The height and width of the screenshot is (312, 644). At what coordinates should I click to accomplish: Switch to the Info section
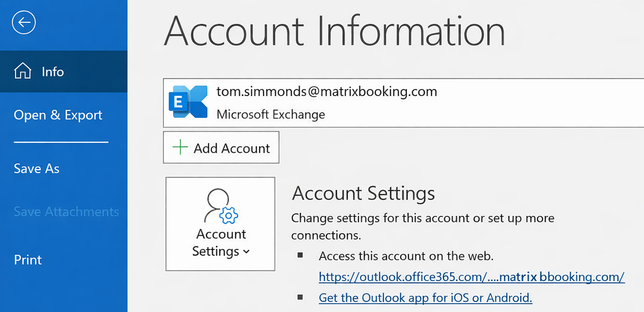(52, 71)
